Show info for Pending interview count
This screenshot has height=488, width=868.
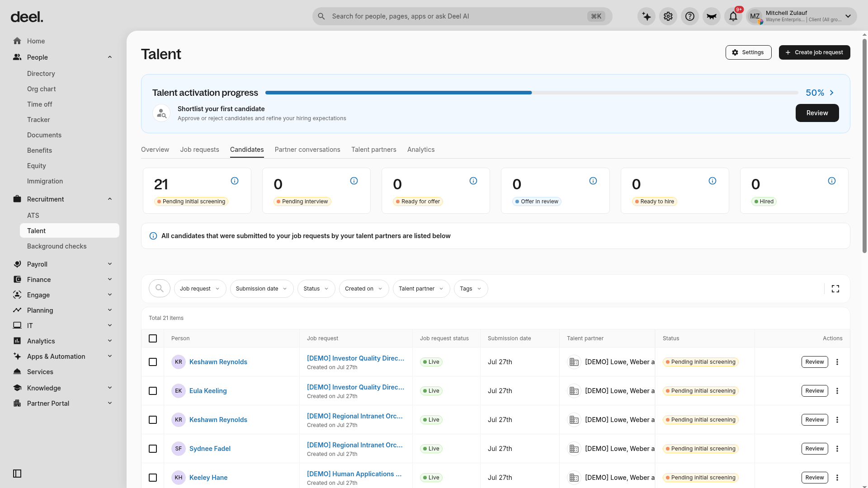tap(354, 181)
